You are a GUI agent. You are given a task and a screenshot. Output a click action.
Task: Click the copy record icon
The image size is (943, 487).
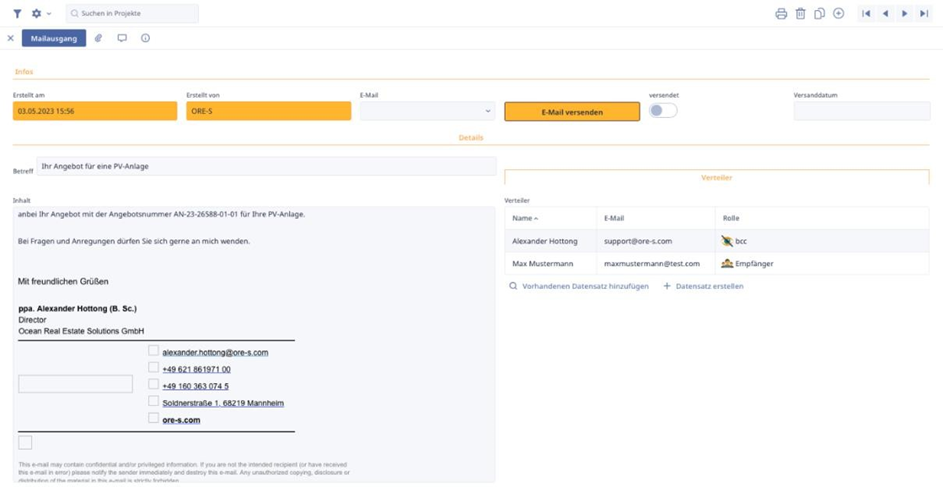[x=819, y=14]
